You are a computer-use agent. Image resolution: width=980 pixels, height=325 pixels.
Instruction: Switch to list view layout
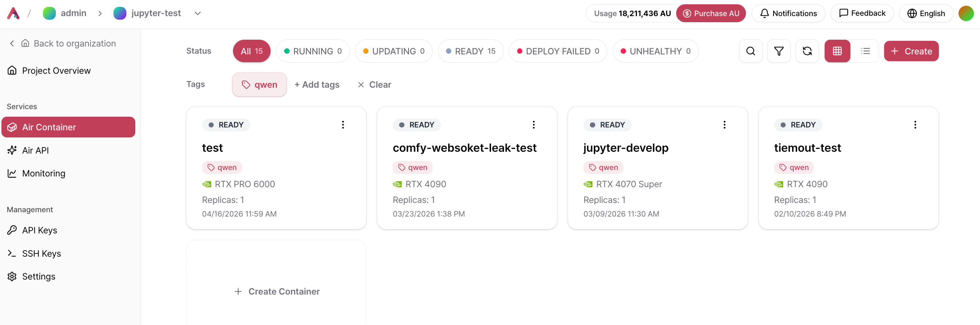pyautogui.click(x=865, y=51)
